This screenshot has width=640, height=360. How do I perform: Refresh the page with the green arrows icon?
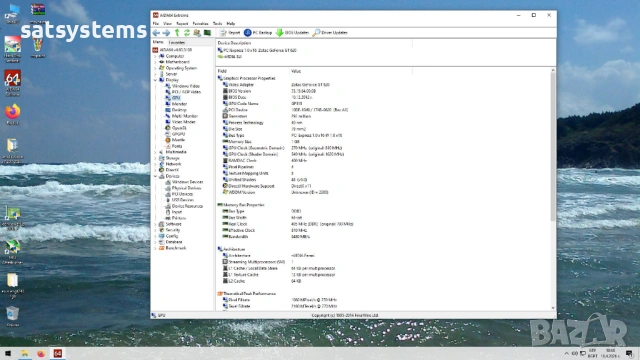click(187, 33)
